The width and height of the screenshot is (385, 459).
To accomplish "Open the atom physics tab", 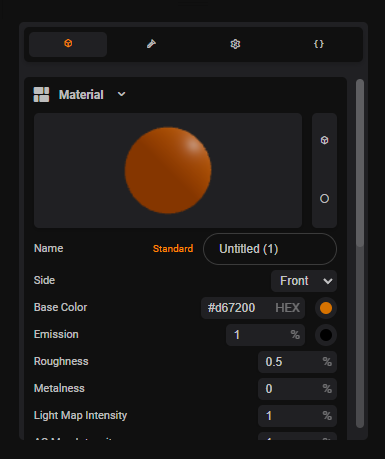I will coord(235,44).
